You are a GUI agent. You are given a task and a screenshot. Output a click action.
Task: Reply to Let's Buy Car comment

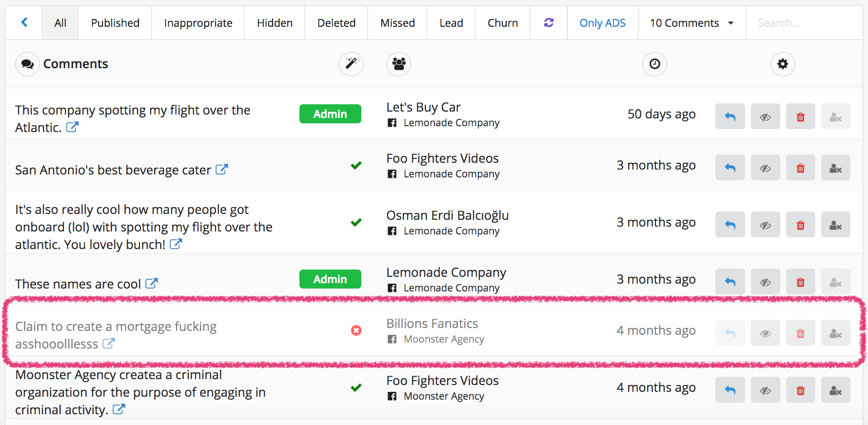[x=730, y=116]
